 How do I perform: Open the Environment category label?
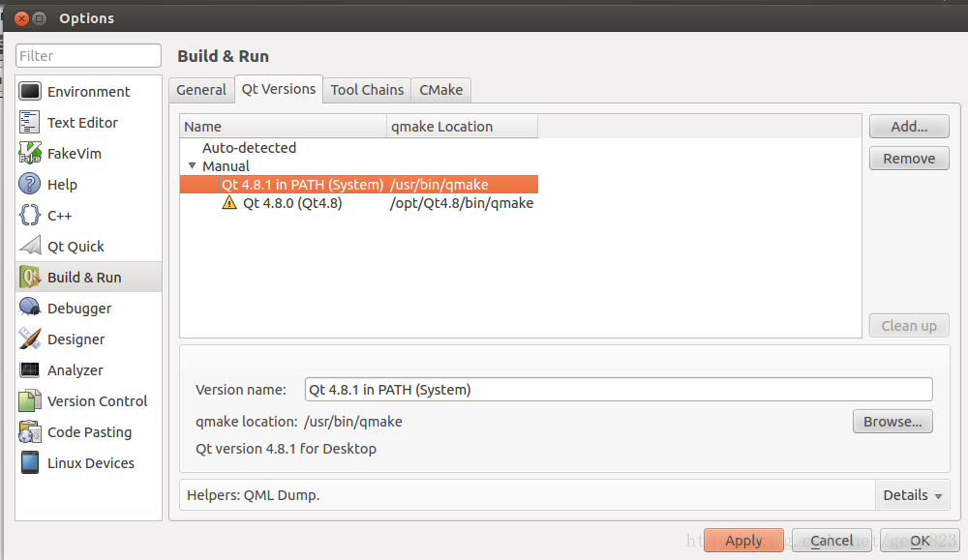point(89,92)
